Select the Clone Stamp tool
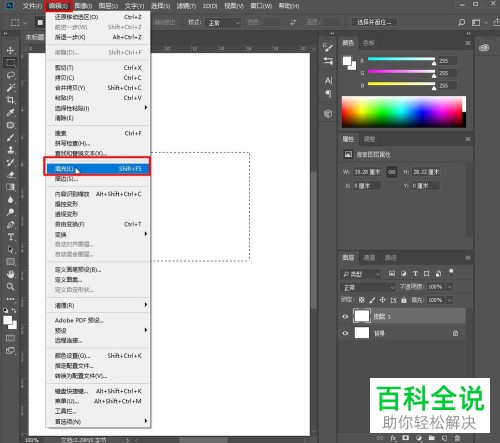This screenshot has height=443, width=500. pyautogui.click(x=10, y=150)
